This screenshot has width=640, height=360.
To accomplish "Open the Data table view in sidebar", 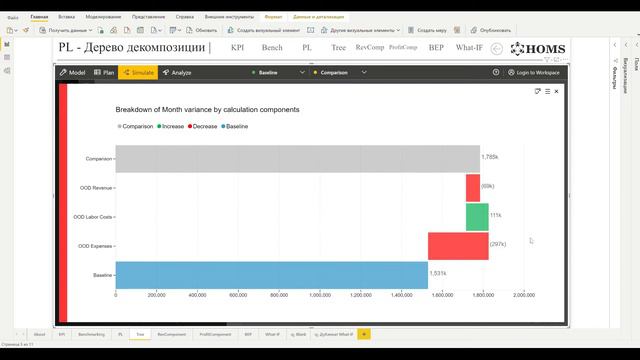I will pyautogui.click(x=7, y=58).
